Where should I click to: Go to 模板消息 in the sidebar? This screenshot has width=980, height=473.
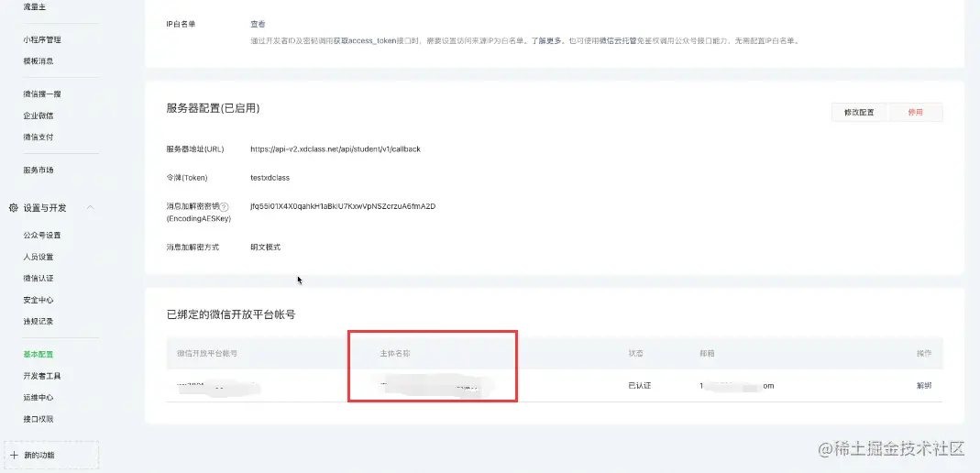(x=39, y=61)
